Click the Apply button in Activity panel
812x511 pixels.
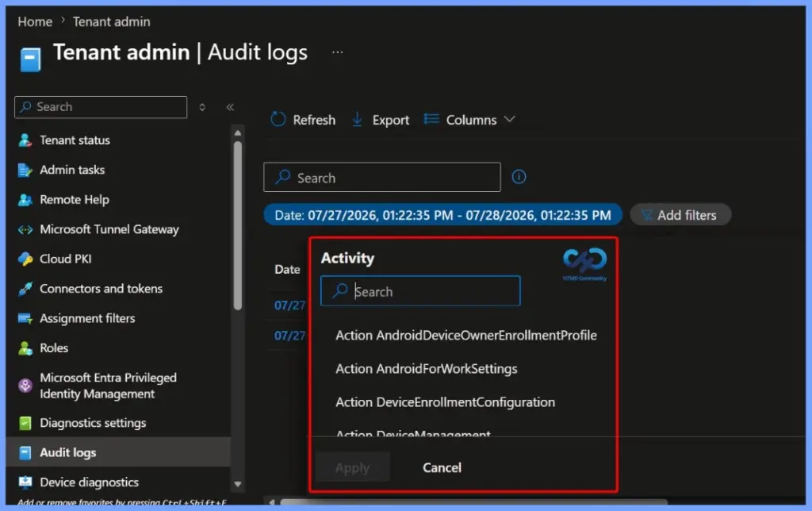click(353, 468)
